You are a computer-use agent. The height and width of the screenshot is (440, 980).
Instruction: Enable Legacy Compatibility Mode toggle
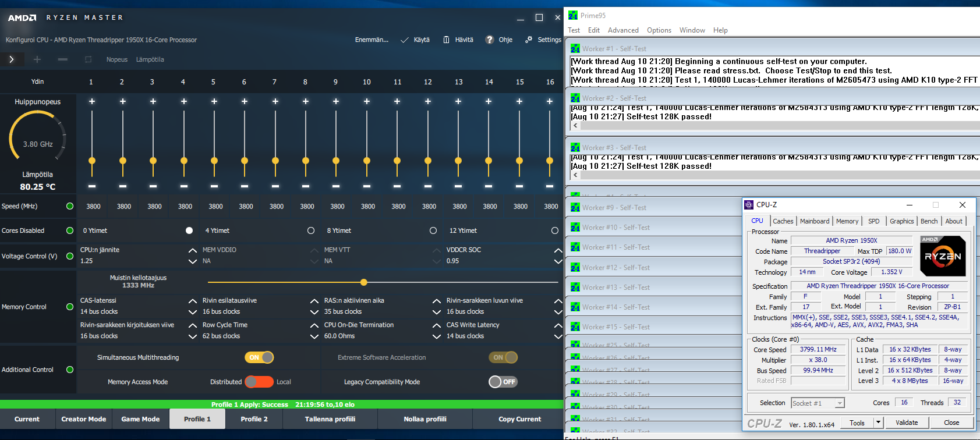click(503, 382)
